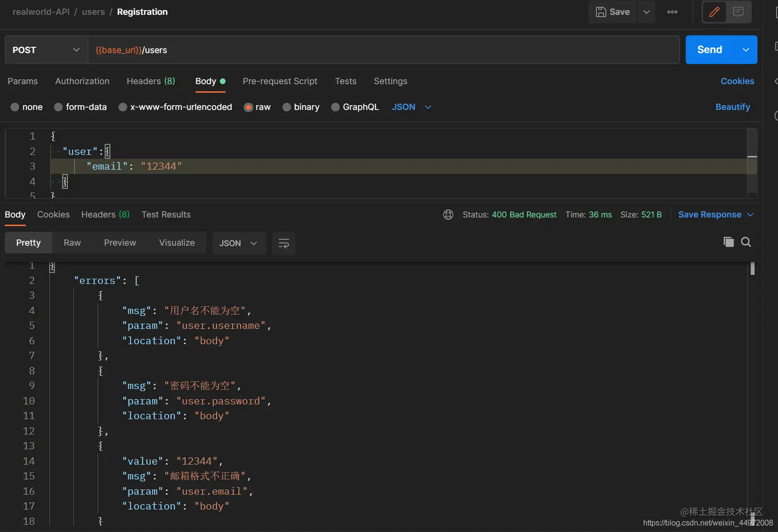Open the request Settings tab
778x532 pixels.
click(x=391, y=81)
